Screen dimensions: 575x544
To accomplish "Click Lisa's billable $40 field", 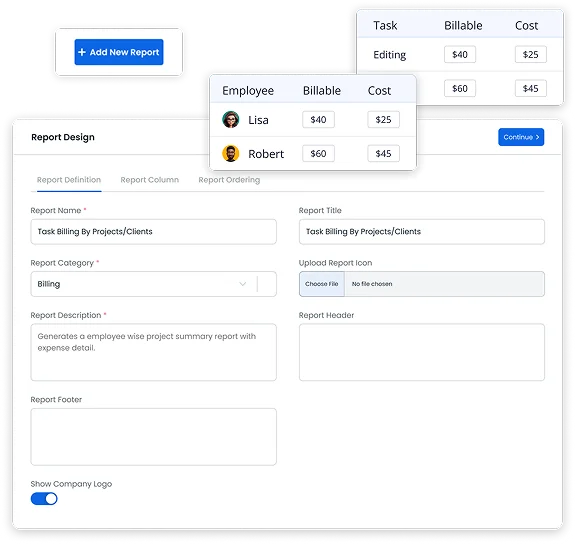I will (x=318, y=120).
